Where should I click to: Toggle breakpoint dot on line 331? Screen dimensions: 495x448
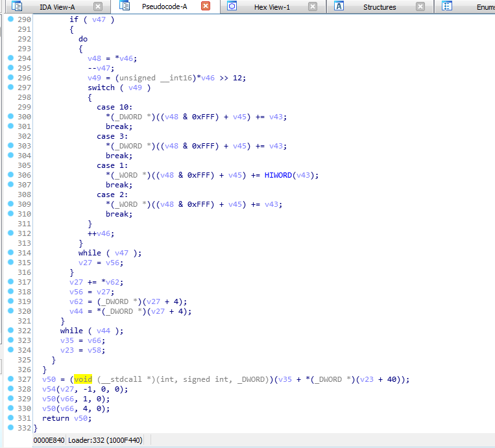pyautogui.click(x=11, y=418)
